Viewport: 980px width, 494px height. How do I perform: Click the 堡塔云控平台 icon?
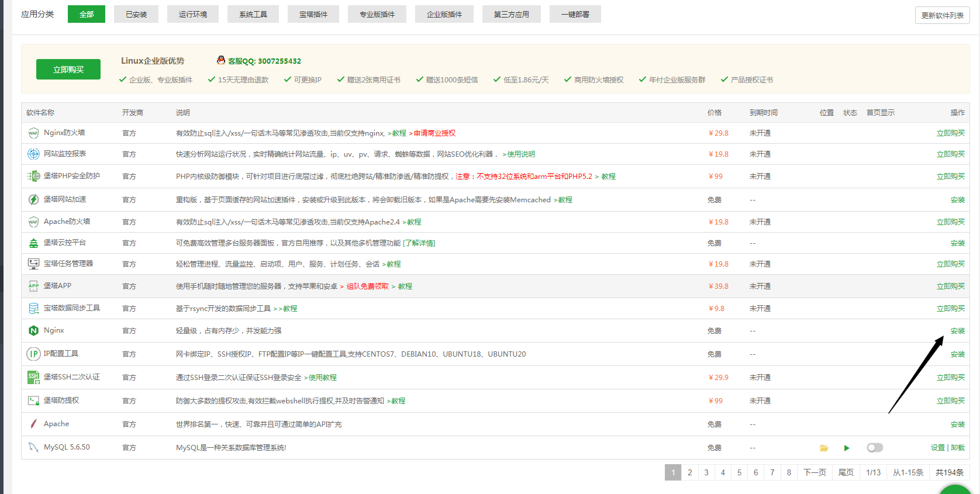click(x=33, y=243)
